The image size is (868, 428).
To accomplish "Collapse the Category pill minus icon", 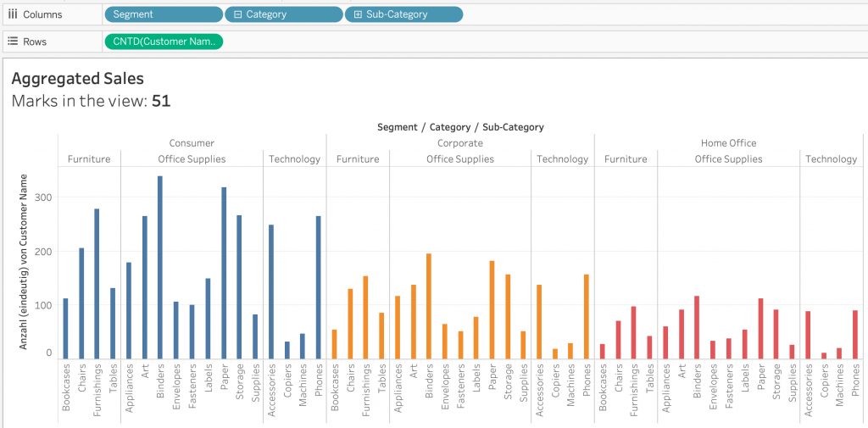I will click(x=238, y=14).
